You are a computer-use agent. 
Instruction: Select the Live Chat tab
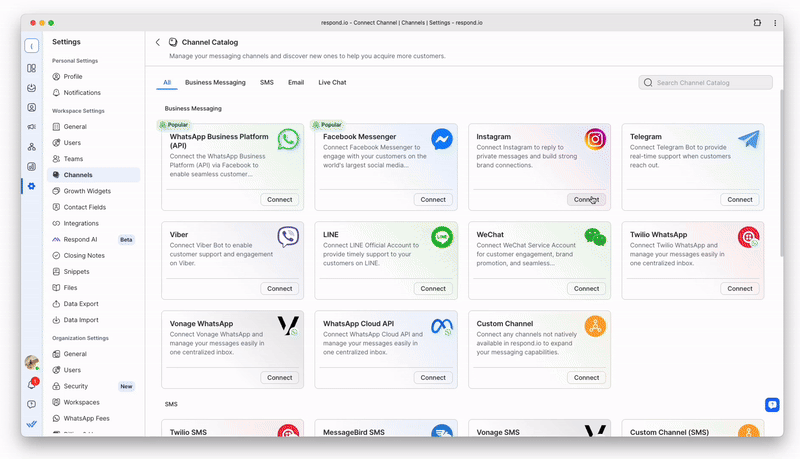tap(332, 82)
